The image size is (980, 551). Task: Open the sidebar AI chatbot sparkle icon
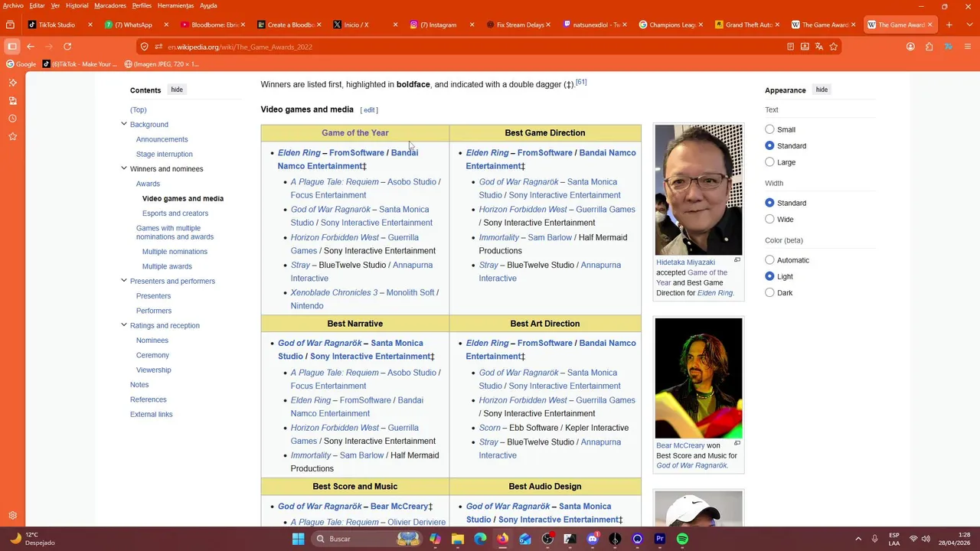pos(12,83)
